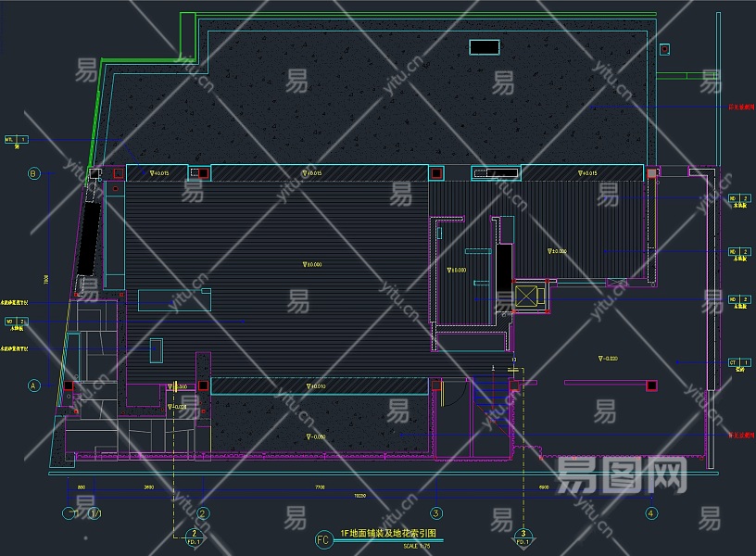Pick the yellow elevator symbol with X
Viewport: 756px width, 556px height.
pyautogui.click(x=525, y=297)
